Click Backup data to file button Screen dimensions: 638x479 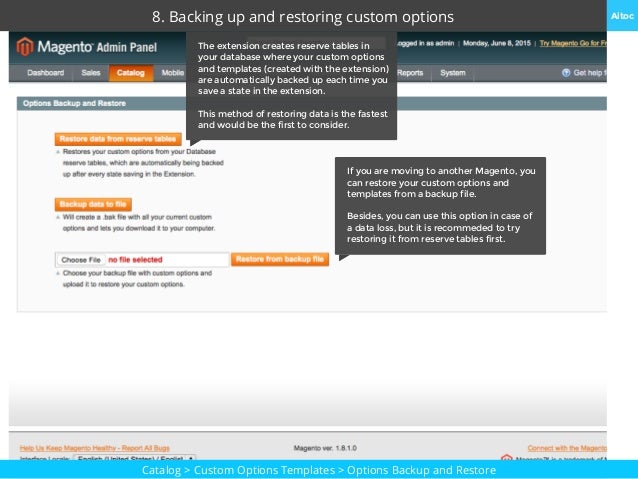click(93, 204)
